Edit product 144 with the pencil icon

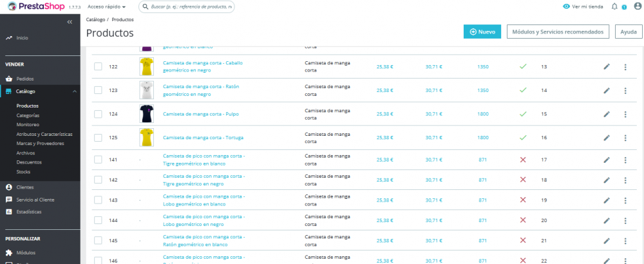tap(607, 220)
